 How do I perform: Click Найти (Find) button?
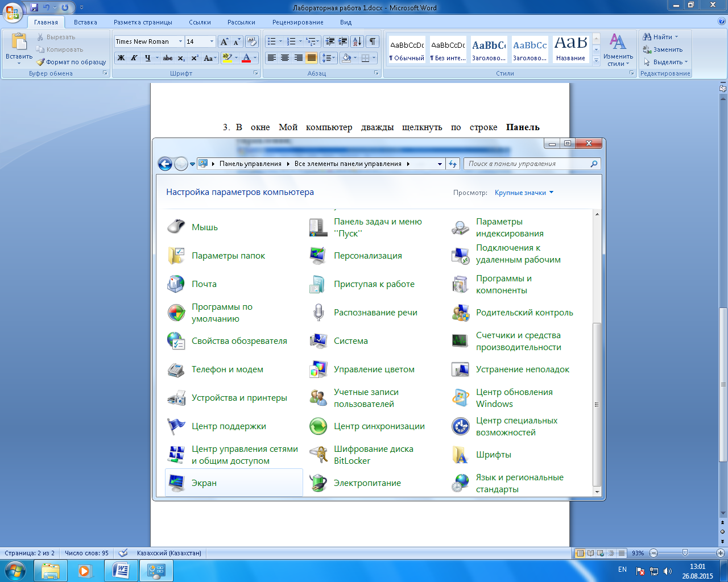(661, 37)
